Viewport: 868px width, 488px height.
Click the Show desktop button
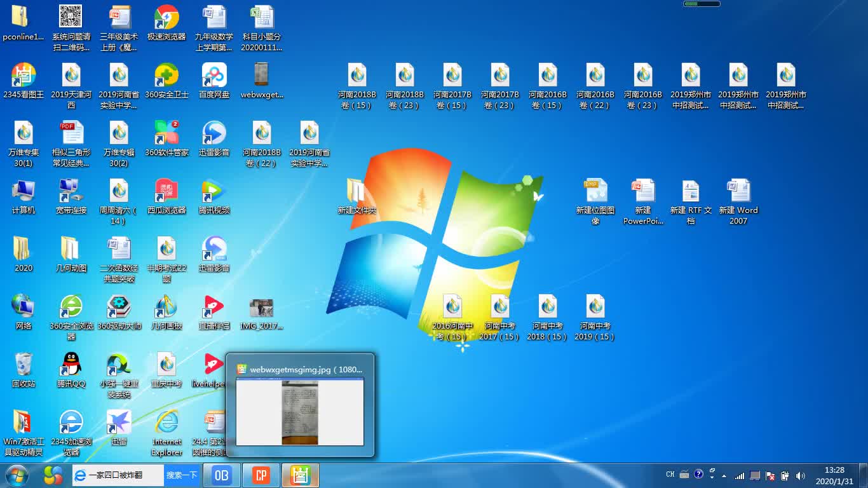point(864,475)
